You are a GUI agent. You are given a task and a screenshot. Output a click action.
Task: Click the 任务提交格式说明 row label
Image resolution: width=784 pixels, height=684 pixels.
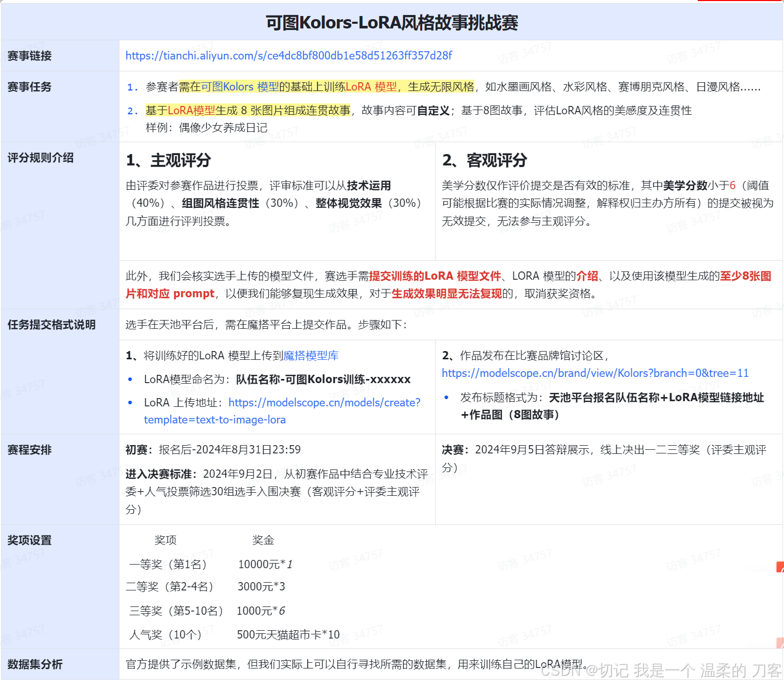51,325
